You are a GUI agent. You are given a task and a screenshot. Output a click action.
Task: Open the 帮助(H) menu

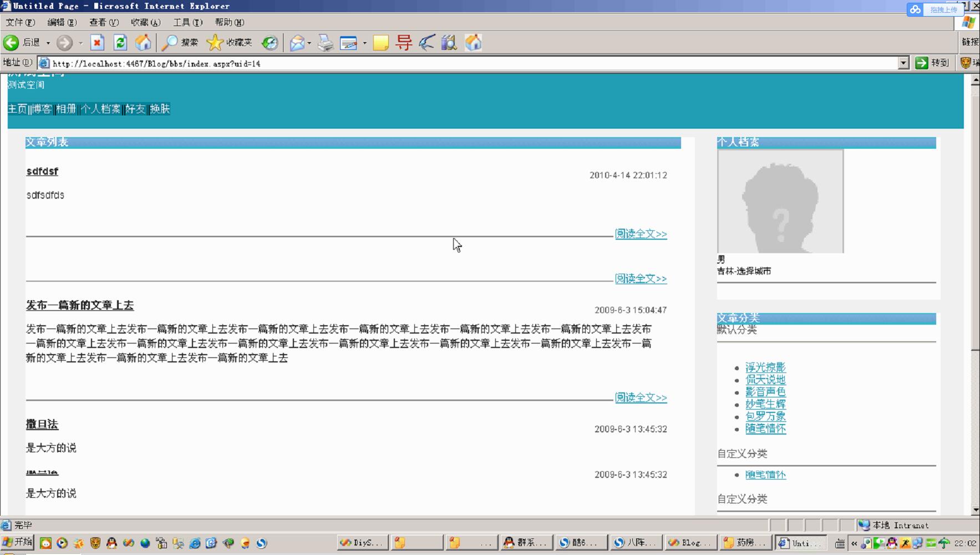coord(229,22)
